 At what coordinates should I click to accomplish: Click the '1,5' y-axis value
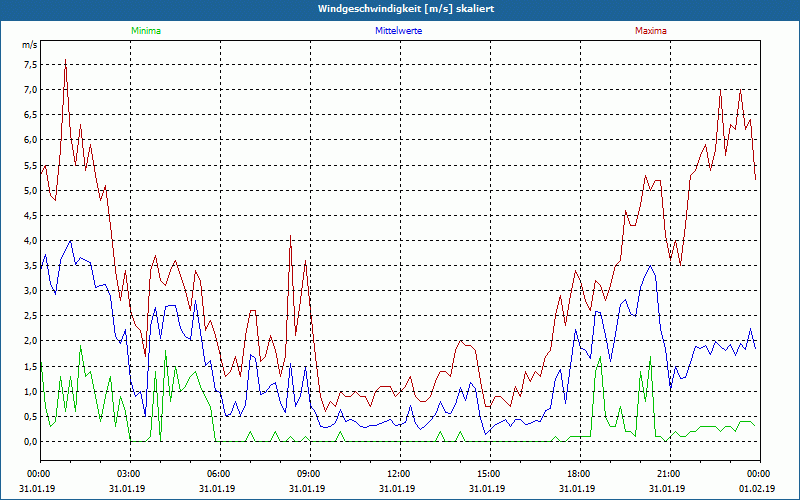coord(30,366)
